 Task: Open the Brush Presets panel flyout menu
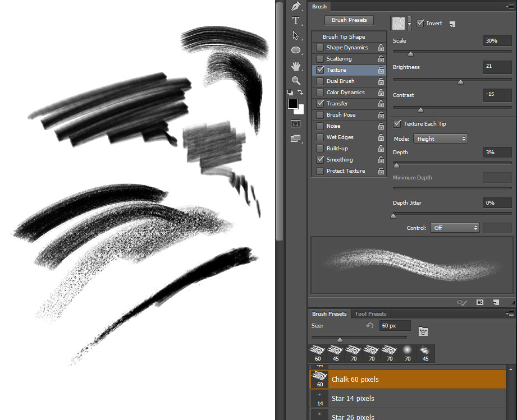point(510,313)
